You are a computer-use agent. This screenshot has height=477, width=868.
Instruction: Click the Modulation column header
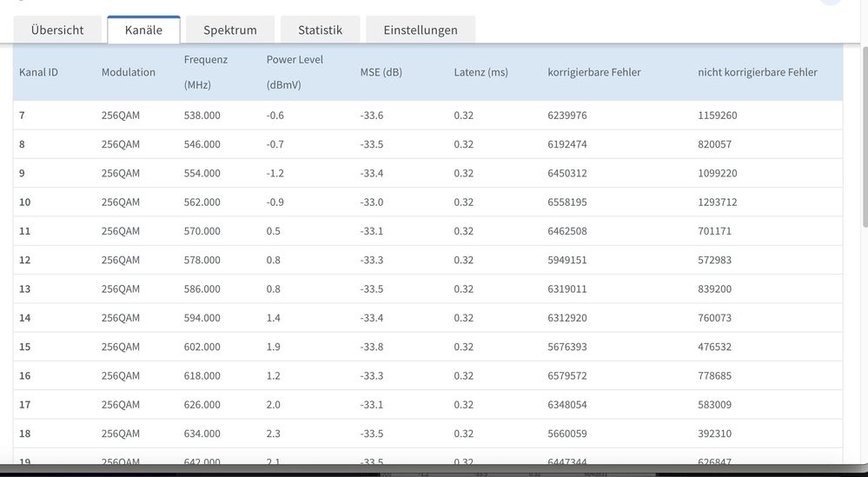[129, 72]
